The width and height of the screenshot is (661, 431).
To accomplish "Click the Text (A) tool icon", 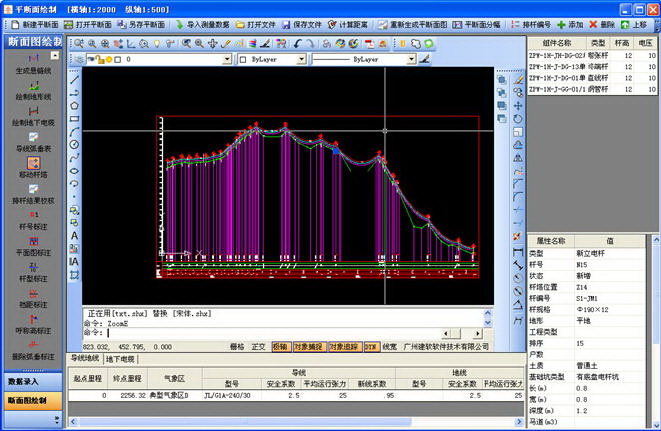I will tap(74, 236).
